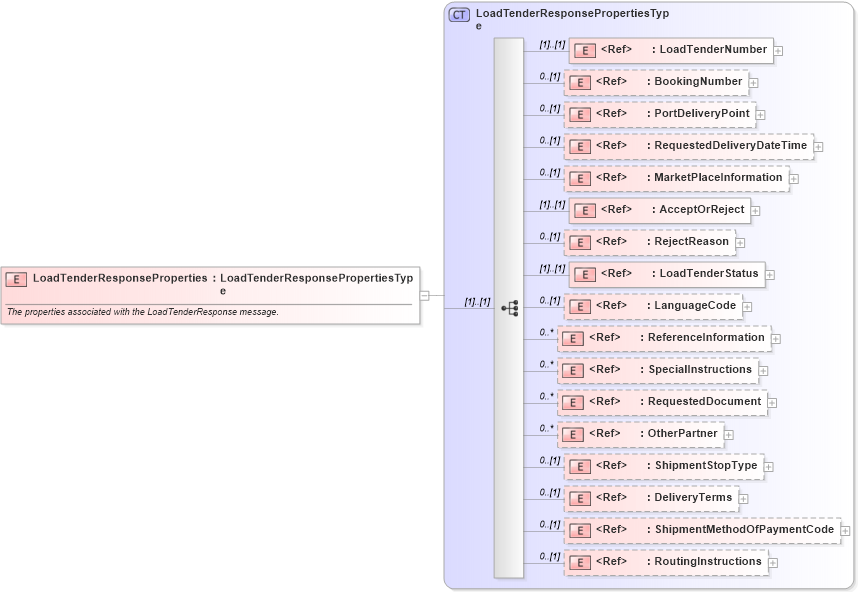The height and width of the screenshot is (592, 858).
Task: Expand the ReferenceInformation element
Action: (x=775, y=338)
